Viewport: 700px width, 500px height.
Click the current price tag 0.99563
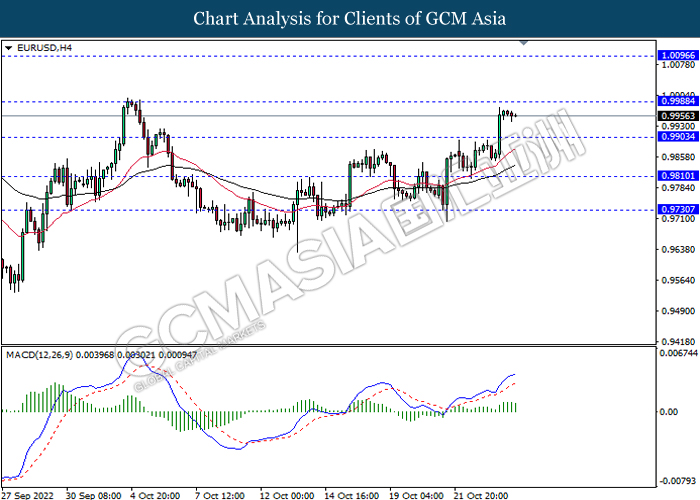pos(678,116)
